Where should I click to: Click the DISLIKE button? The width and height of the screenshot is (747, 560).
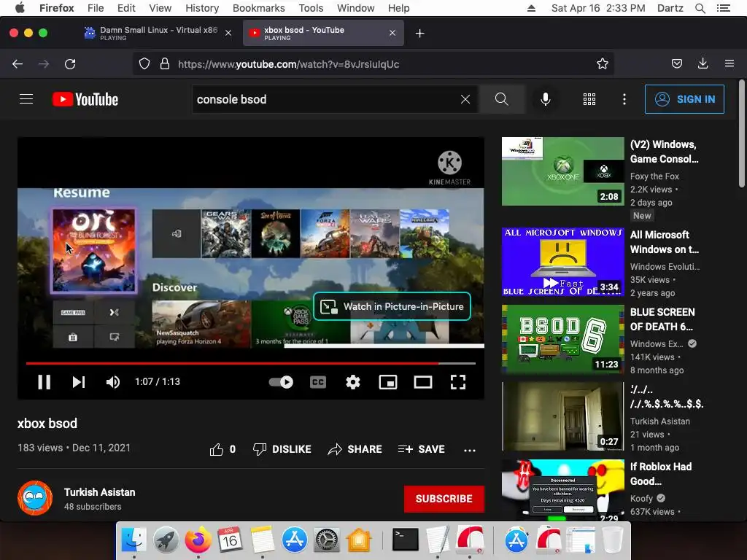tap(282, 449)
